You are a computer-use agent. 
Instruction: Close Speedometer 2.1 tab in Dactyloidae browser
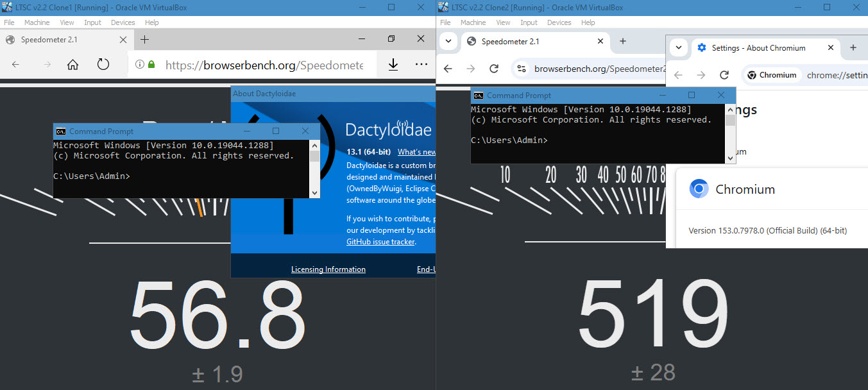[x=123, y=40]
